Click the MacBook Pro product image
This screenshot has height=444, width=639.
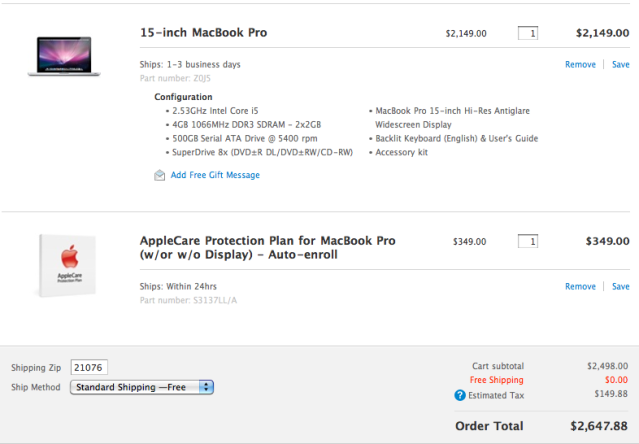click(x=64, y=56)
